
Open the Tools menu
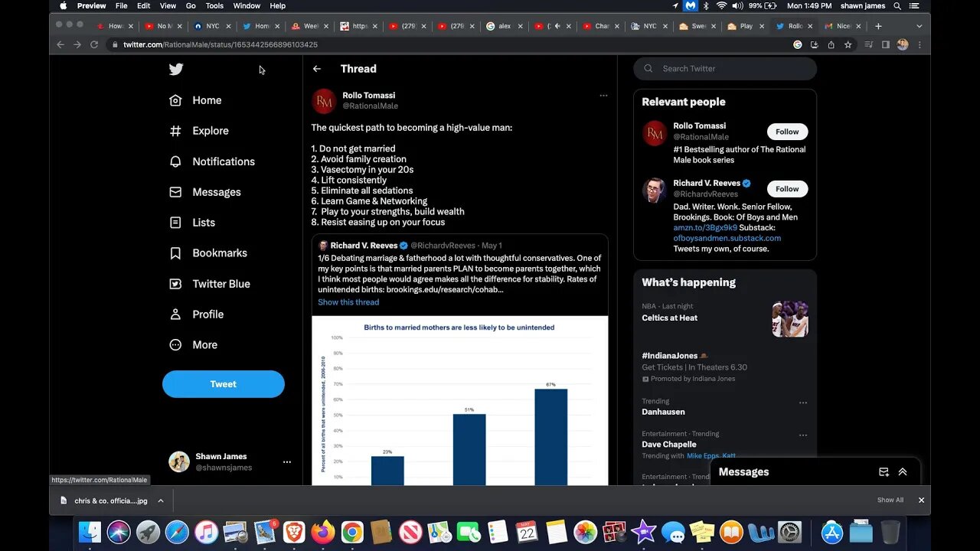(214, 5)
